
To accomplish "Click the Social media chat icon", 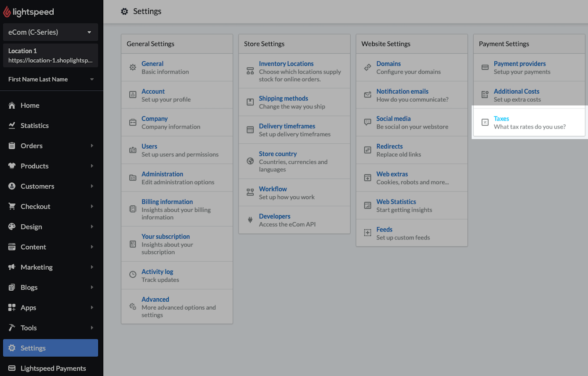I will point(367,122).
